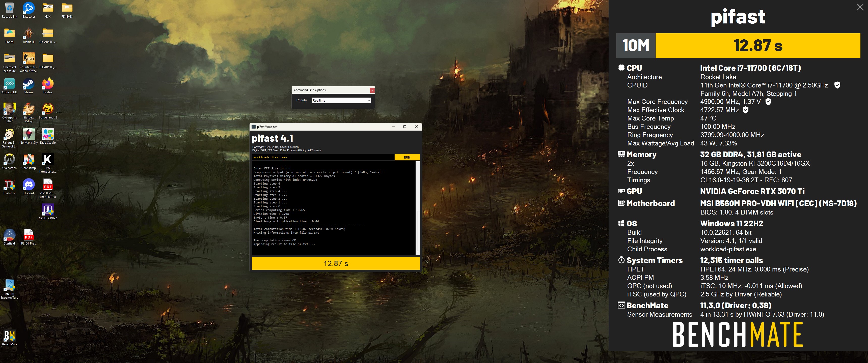Click the 12,315 timer calls value

pyautogui.click(x=731, y=260)
